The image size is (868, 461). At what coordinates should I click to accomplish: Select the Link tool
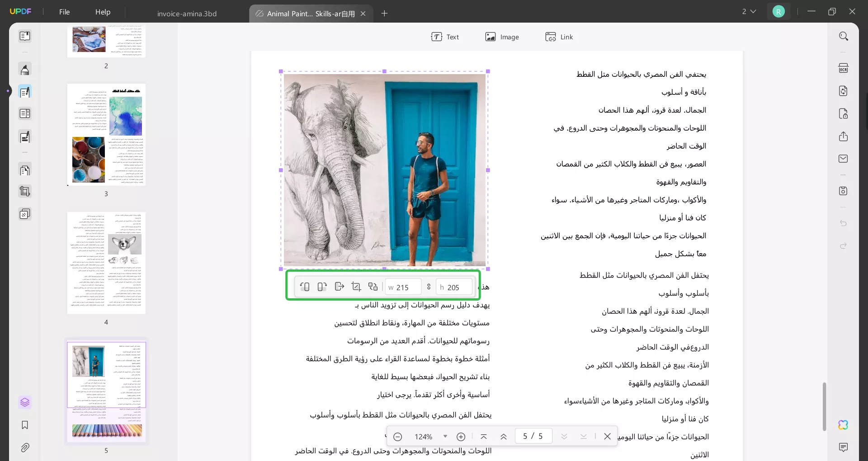click(x=559, y=37)
